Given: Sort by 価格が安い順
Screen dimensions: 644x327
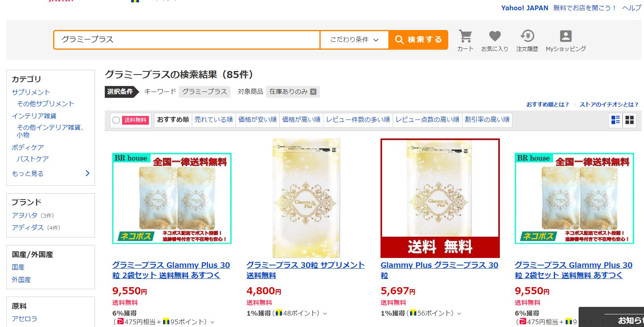Looking at the screenshot, I should click(x=257, y=120).
